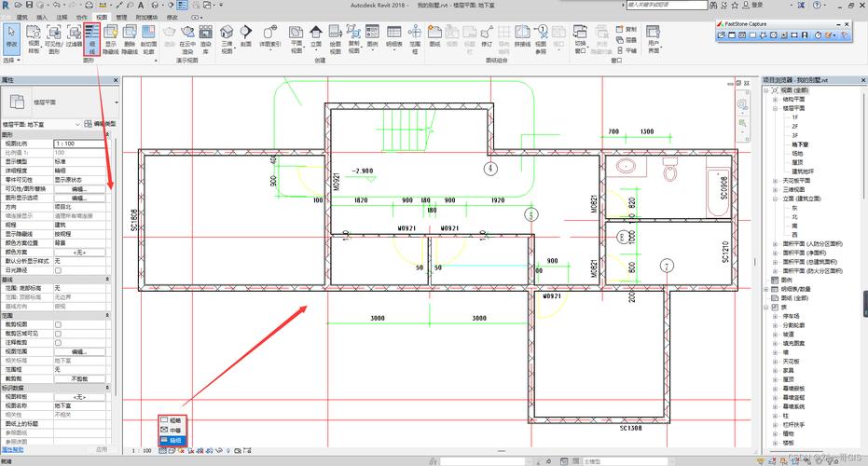Screen dimensions: 868x466
Task: Click 平面视图 plan views tool
Action: tap(296, 39)
